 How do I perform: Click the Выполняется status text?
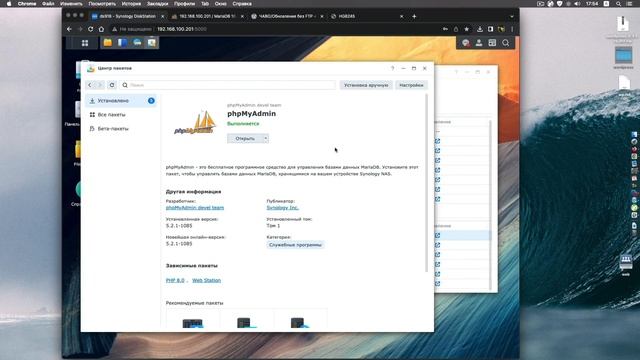coord(243,124)
